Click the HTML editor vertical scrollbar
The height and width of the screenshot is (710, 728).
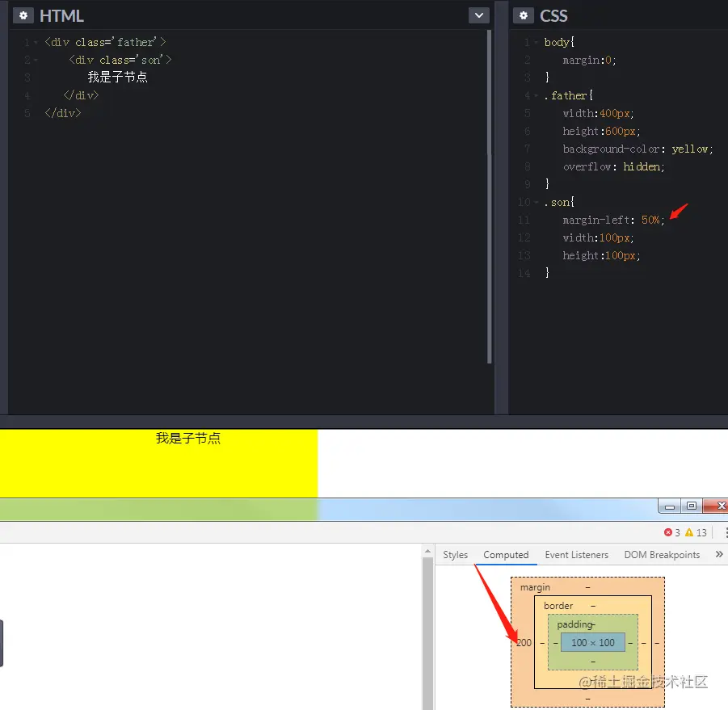(489, 197)
